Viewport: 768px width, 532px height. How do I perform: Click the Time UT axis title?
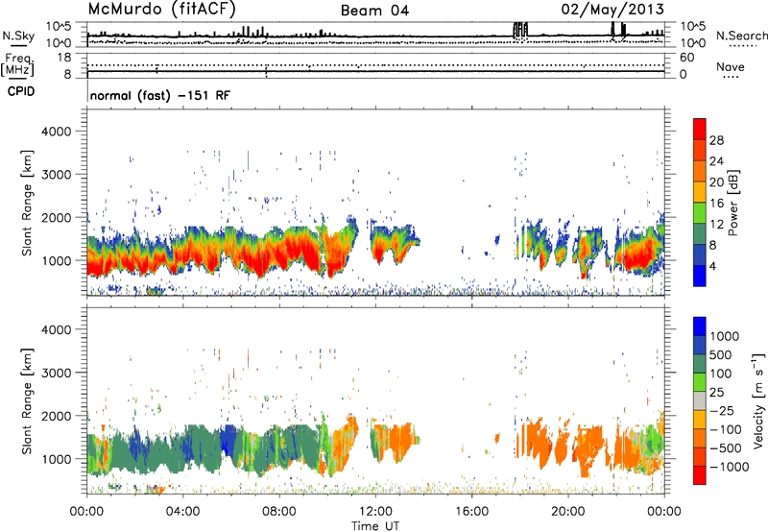tap(375, 526)
